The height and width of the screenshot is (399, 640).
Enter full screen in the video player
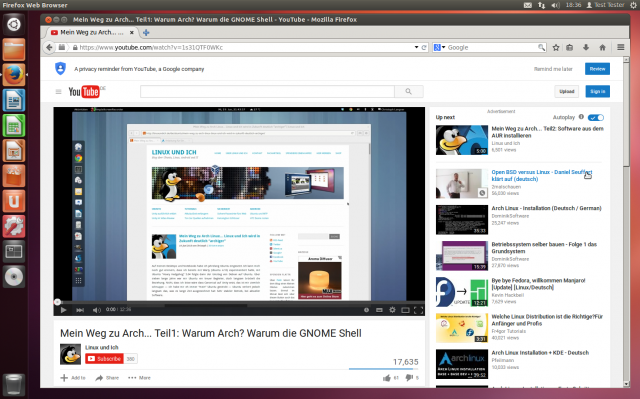(x=418, y=310)
